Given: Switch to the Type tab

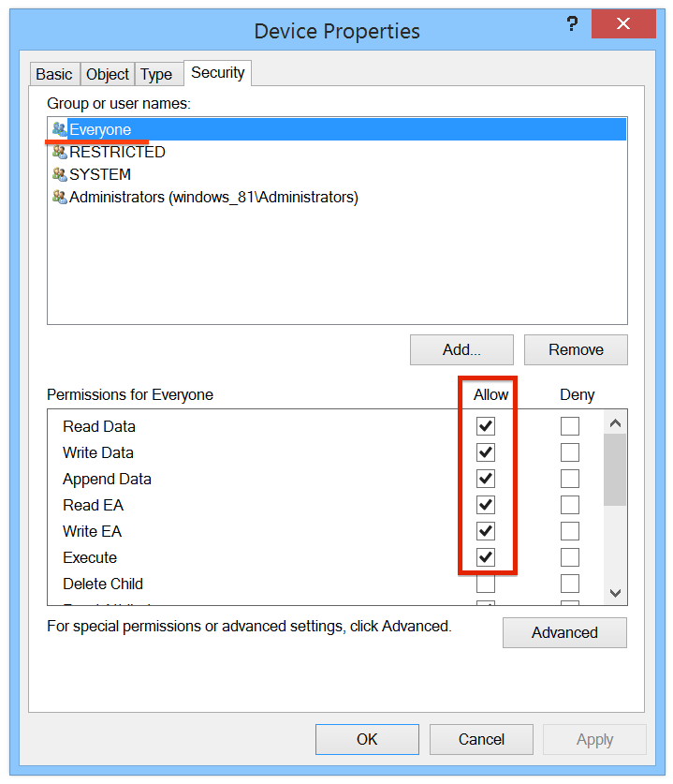Looking at the screenshot, I should (x=156, y=74).
